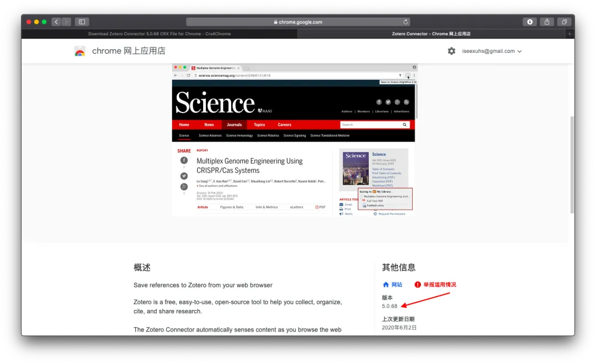This screenshot has height=364, width=596.
Task: Click the chrome 网上应用店 title text
Action: point(129,51)
